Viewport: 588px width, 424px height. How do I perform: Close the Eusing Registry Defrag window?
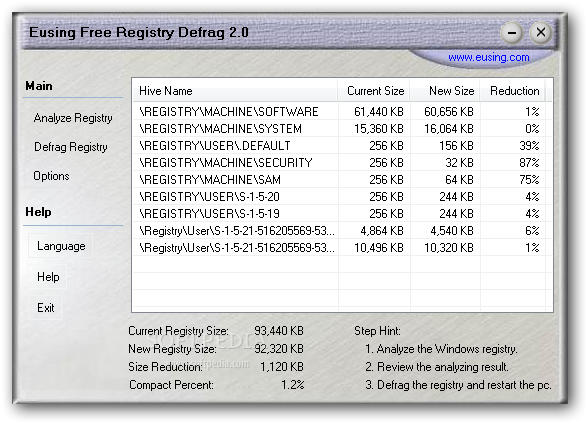click(541, 33)
